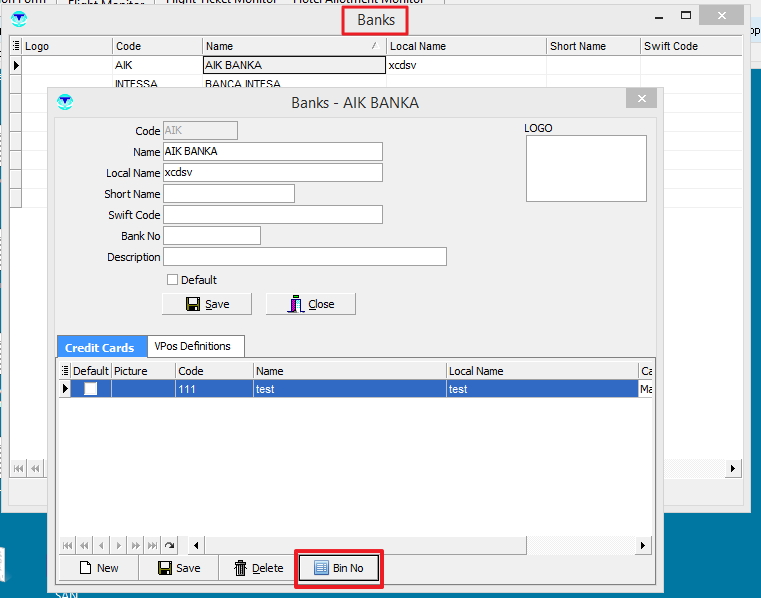Viewport: 761px width, 598px height.
Task: Click into the Swift Code field
Action: coord(272,214)
